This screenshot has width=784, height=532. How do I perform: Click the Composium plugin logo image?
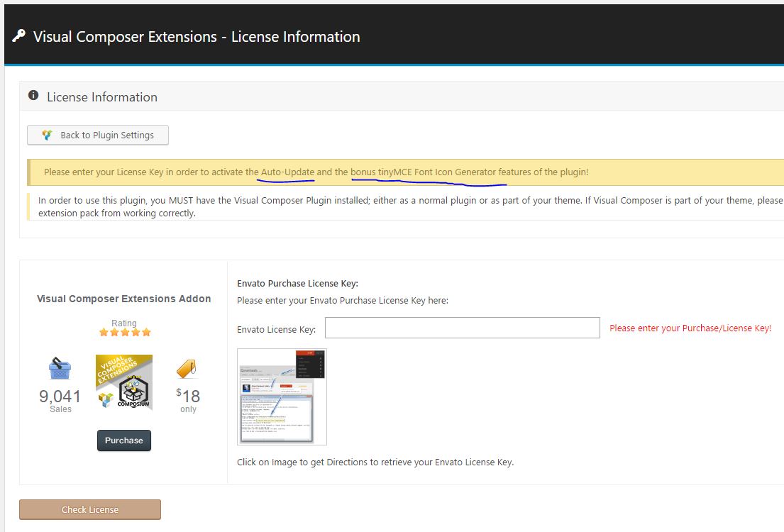pyautogui.click(x=124, y=382)
